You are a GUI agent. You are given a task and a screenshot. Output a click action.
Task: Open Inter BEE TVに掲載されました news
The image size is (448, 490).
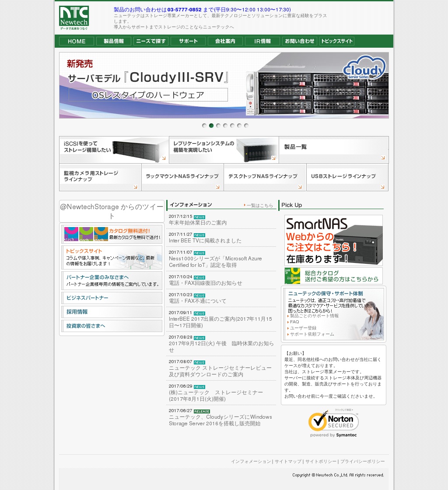tap(205, 241)
